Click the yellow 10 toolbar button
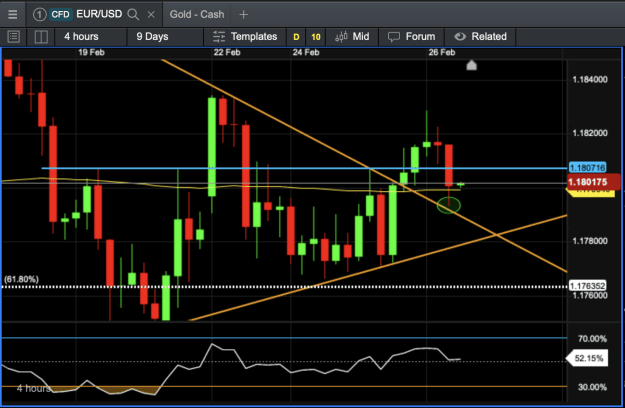Viewport: 625px width, 408px height. (316, 37)
